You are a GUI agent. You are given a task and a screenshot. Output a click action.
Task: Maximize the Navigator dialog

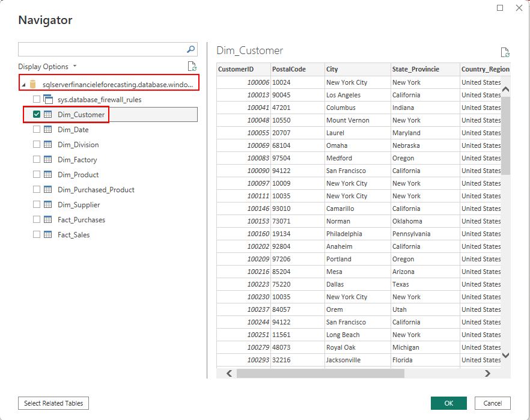click(500, 8)
